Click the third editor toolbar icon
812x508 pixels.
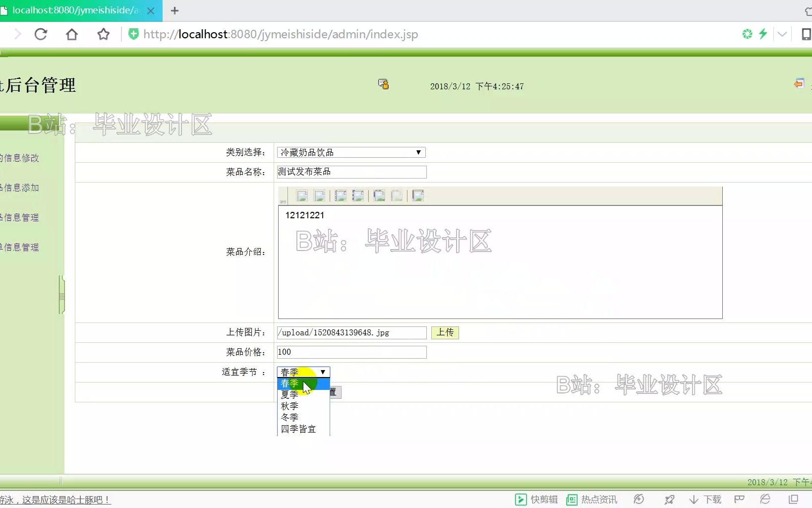coord(341,195)
